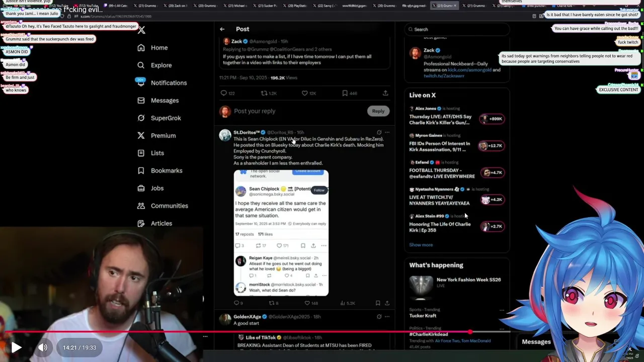Click reply icon under St.Doritos post
The width and height of the screenshot is (644, 362).
coord(236,303)
